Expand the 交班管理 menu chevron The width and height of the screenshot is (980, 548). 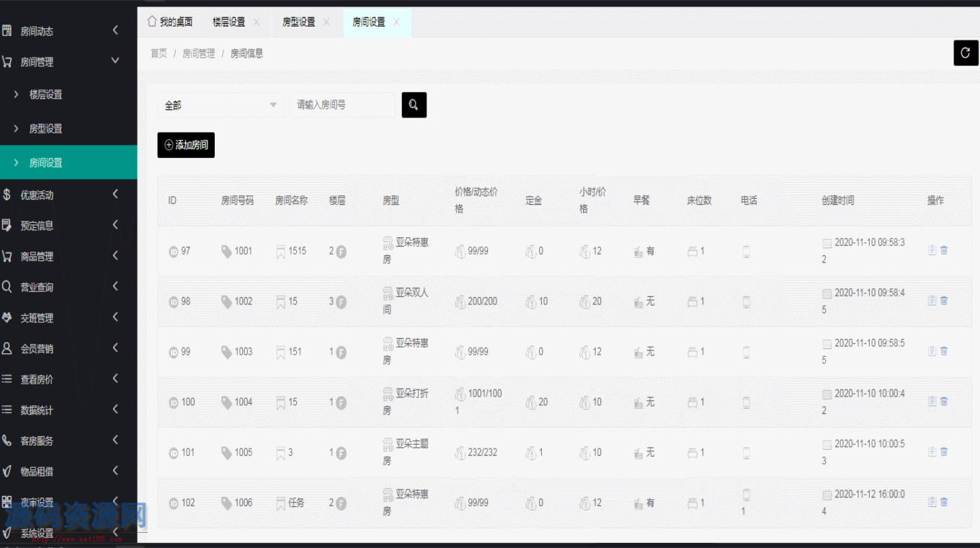pos(116,317)
